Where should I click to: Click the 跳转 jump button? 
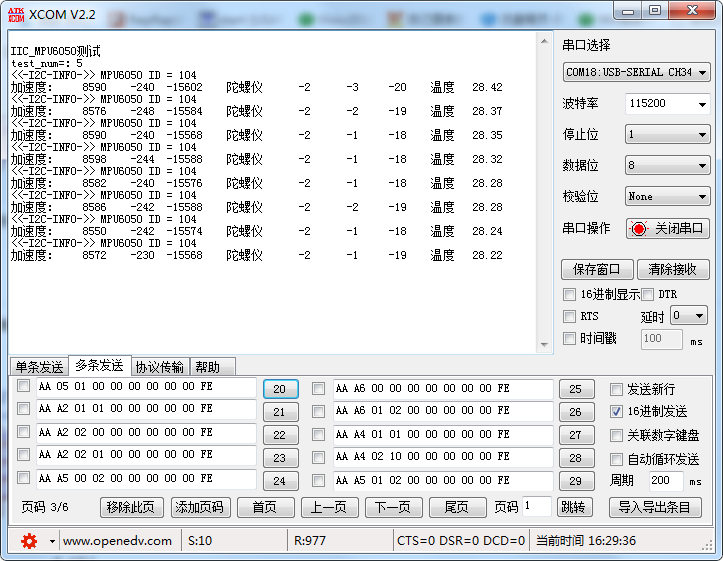[575, 508]
